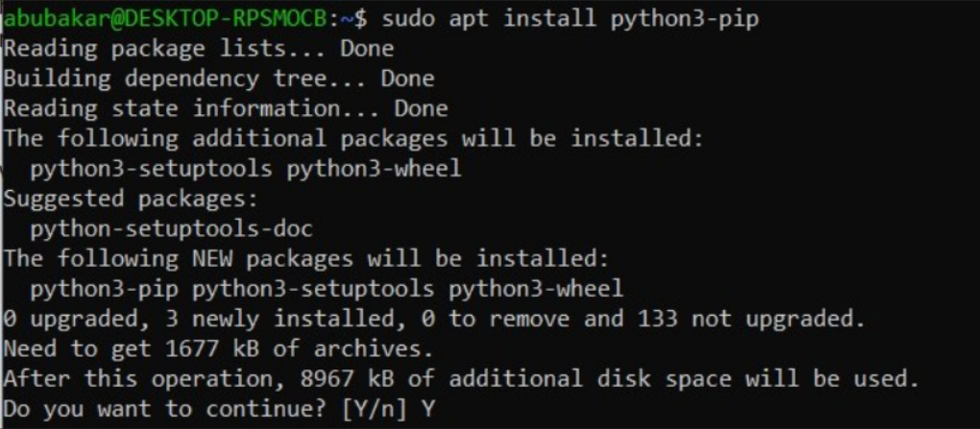Image resolution: width=980 pixels, height=429 pixels.
Task: Select the python3-setuptools text under additional packages
Action: tap(151, 169)
